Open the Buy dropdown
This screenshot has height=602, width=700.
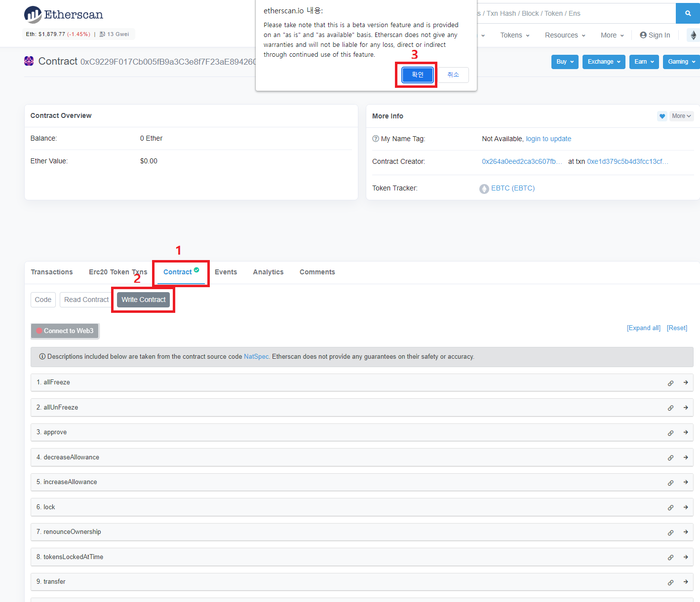click(565, 62)
